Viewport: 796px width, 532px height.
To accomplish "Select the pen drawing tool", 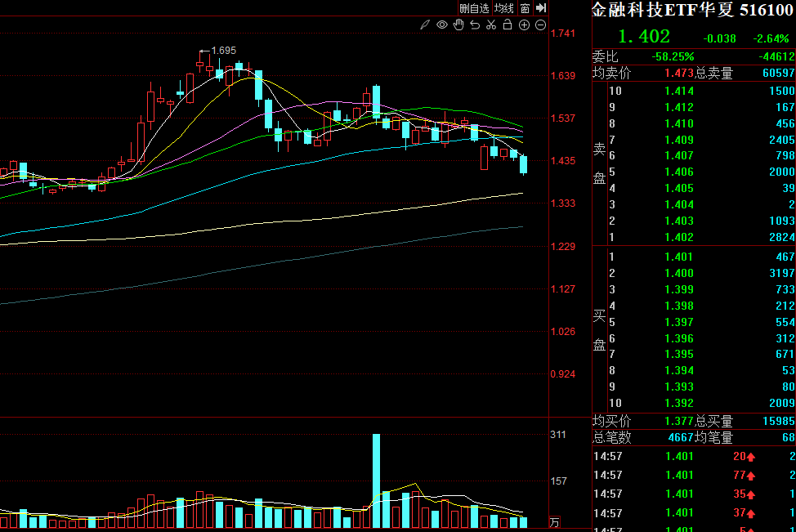I will pyautogui.click(x=425, y=25).
